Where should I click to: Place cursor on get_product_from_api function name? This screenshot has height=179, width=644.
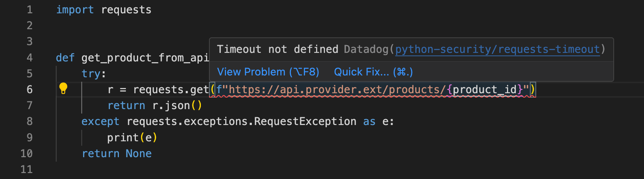coord(145,58)
